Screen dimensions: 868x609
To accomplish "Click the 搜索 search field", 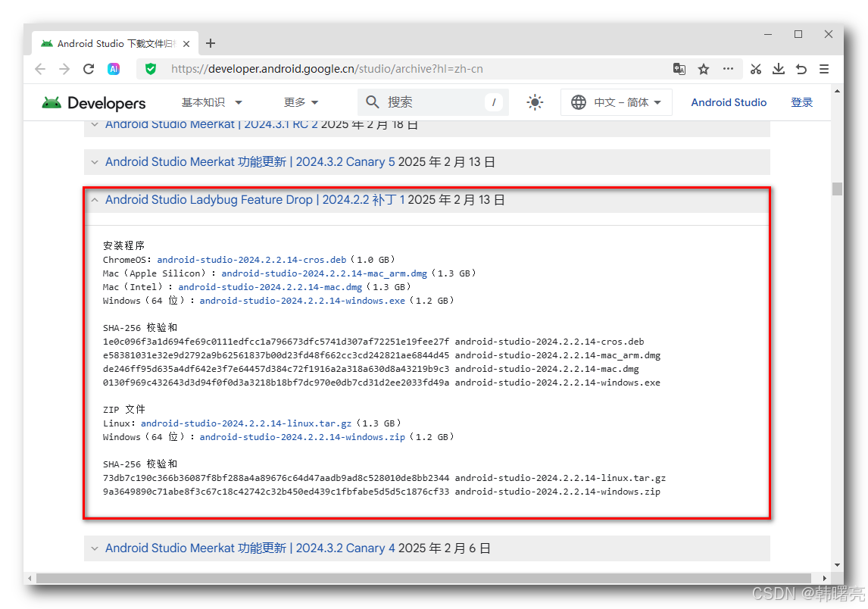I will pos(433,102).
